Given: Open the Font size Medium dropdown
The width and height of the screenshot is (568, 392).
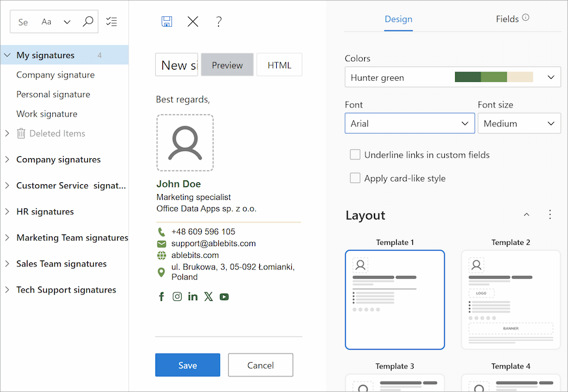Looking at the screenshot, I should 518,123.
